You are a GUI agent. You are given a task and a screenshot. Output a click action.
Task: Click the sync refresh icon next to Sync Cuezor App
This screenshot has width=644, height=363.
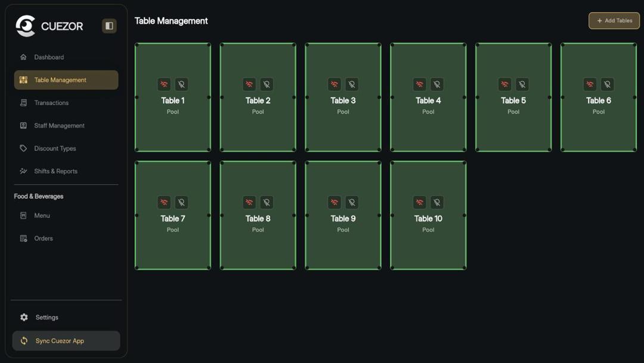(x=23, y=340)
